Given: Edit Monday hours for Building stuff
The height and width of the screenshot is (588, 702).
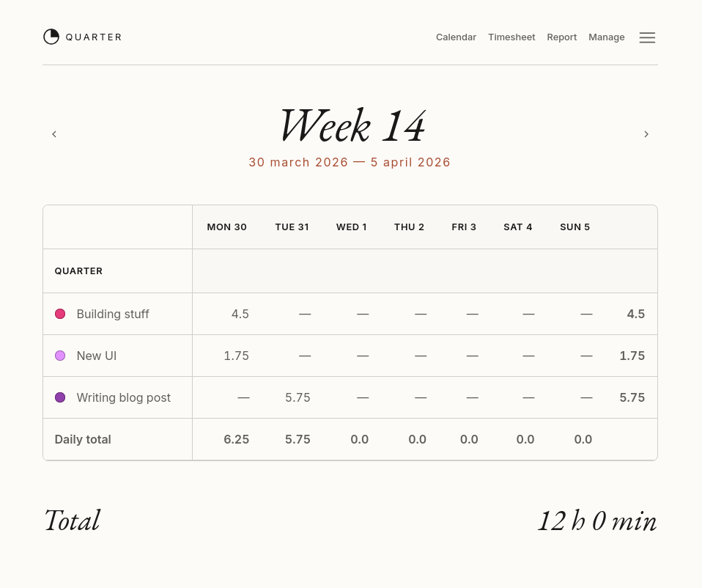Looking at the screenshot, I should click(240, 314).
